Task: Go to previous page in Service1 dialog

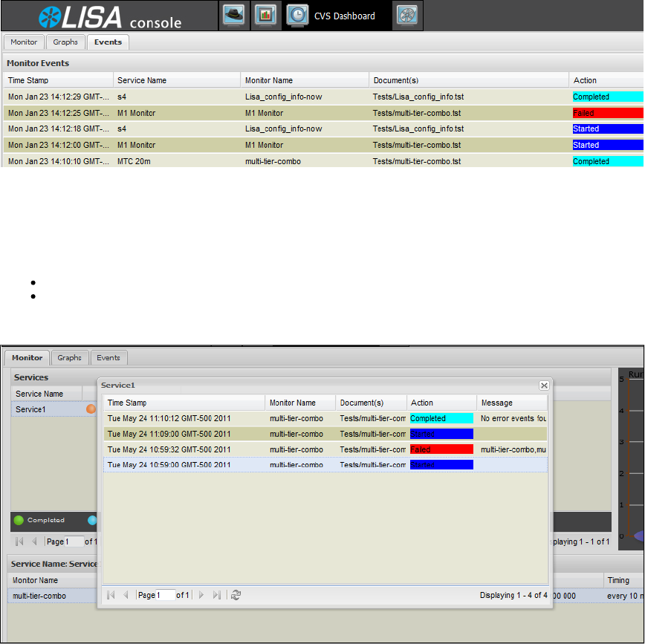Action: 126,595
